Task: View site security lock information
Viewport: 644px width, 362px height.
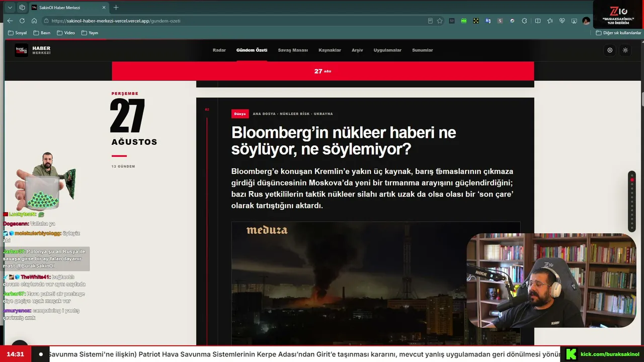Action: 46,21
